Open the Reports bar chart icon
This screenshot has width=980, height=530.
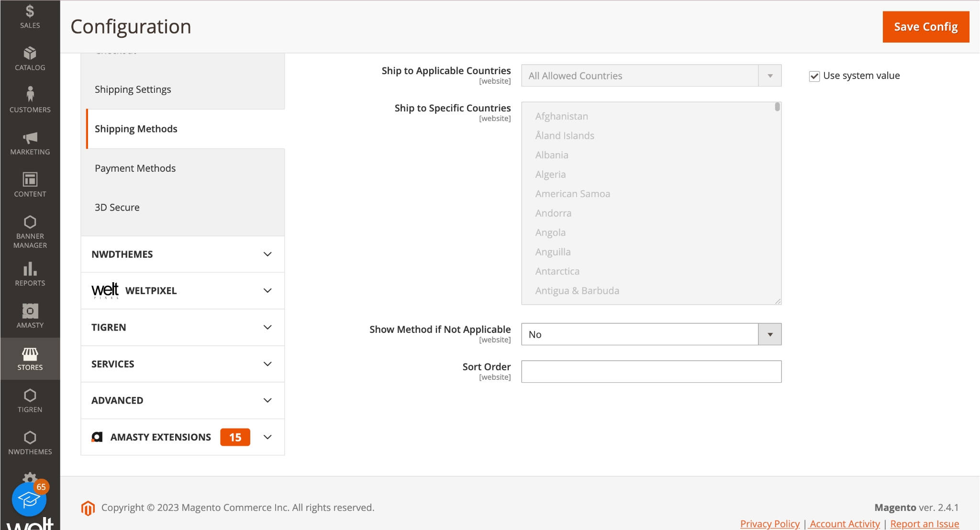click(30, 269)
